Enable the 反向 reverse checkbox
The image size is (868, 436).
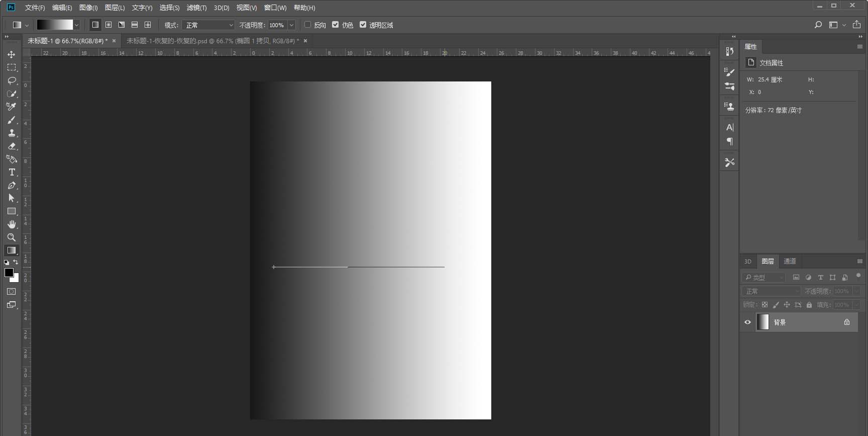308,25
